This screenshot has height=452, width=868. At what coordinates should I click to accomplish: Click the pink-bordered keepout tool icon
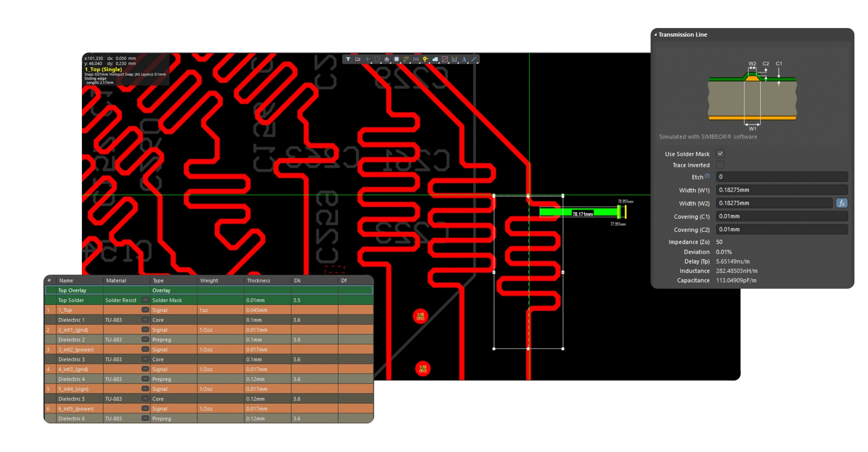(x=445, y=59)
